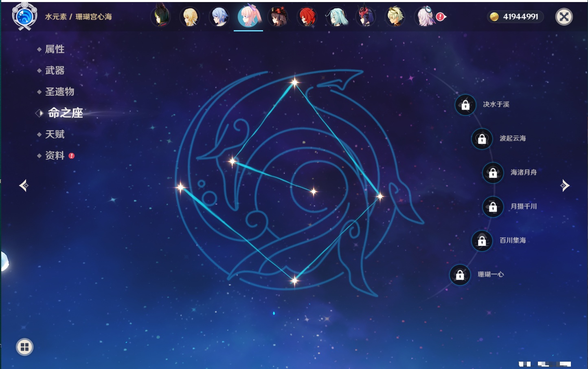Click the lock icon for 波起云海

tap(482, 139)
